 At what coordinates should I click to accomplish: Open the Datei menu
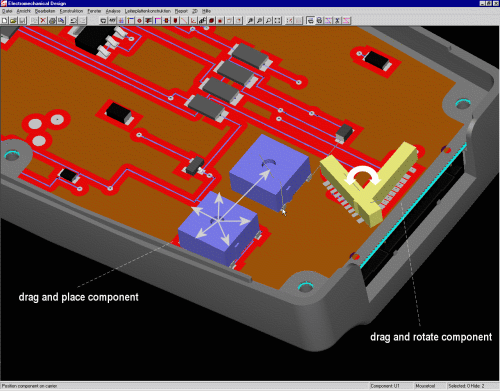point(7,11)
